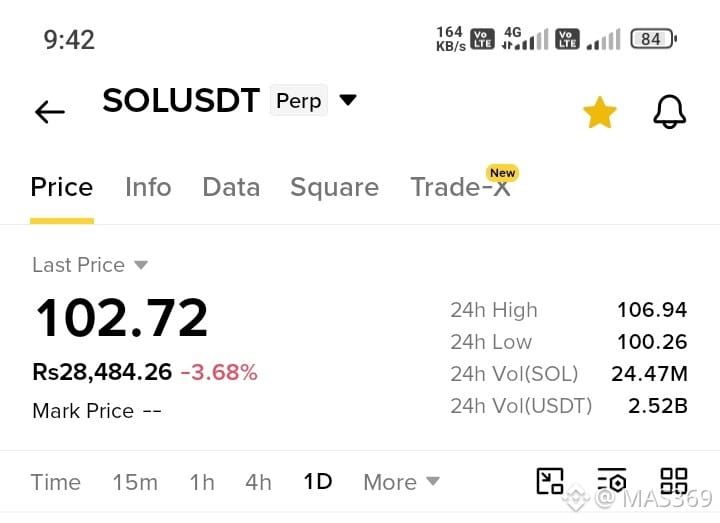Expand the SOLUSDT pair selector arrow
The width and height of the screenshot is (720, 523).
coord(348,100)
